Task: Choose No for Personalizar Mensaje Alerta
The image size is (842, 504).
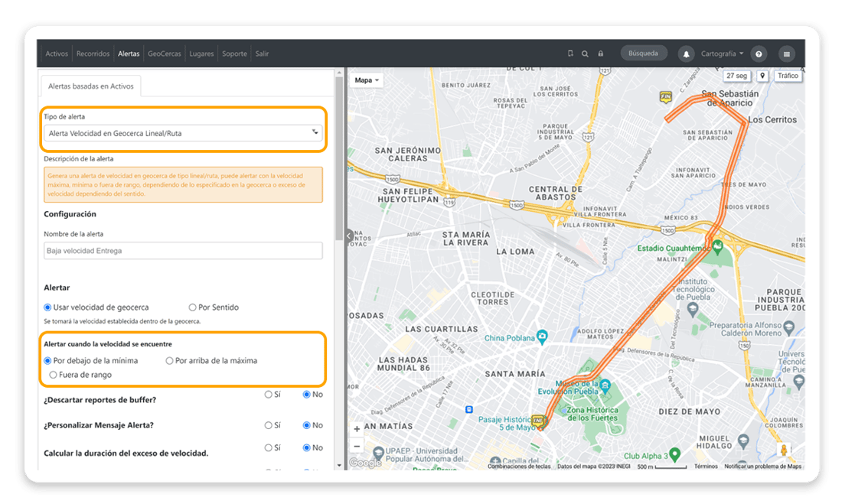Action: pos(307,425)
